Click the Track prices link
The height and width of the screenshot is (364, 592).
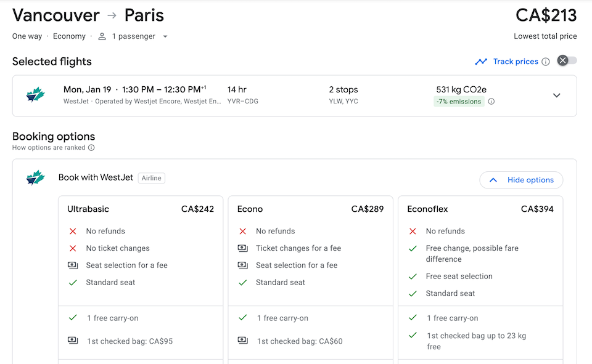pos(516,62)
